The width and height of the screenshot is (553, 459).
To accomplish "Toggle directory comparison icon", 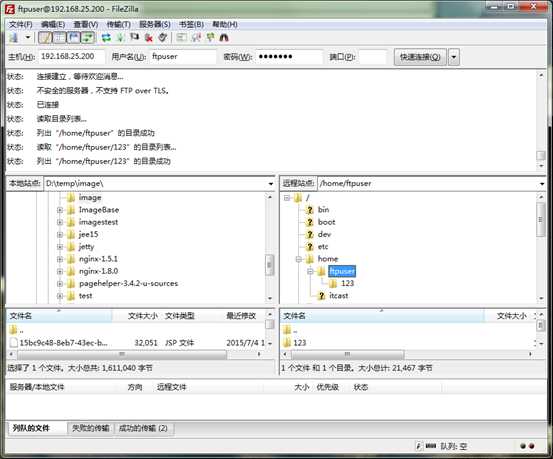I will 196,37.
